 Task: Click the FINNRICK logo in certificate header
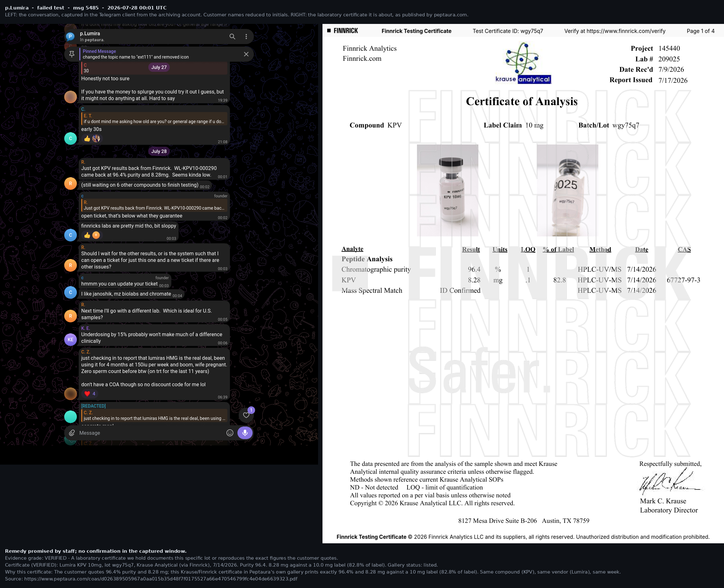[x=343, y=31]
